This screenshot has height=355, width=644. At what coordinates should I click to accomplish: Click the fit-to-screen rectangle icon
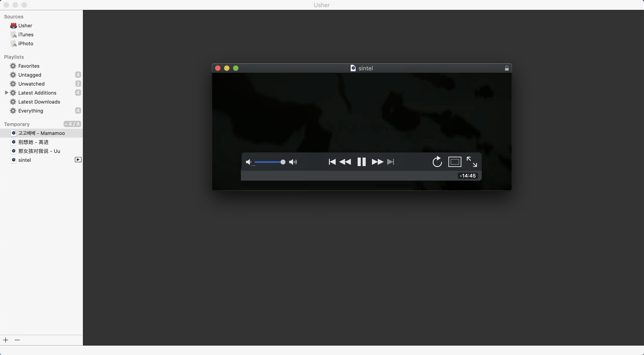tap(455, 162)
